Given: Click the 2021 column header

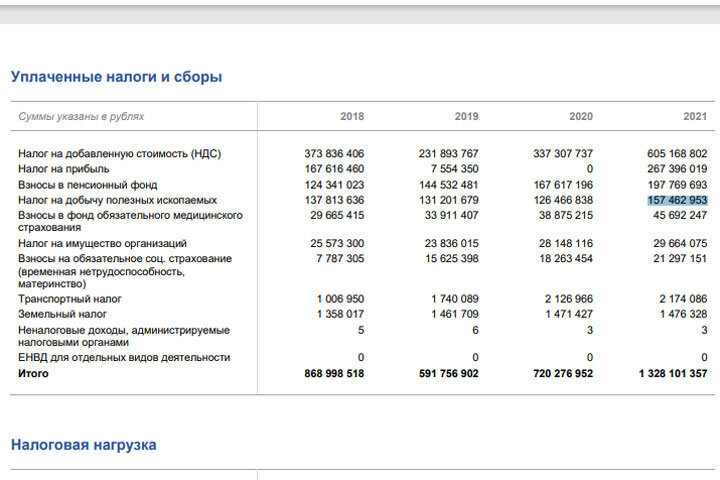Looking at the screenshot, I should coord(695,116).
